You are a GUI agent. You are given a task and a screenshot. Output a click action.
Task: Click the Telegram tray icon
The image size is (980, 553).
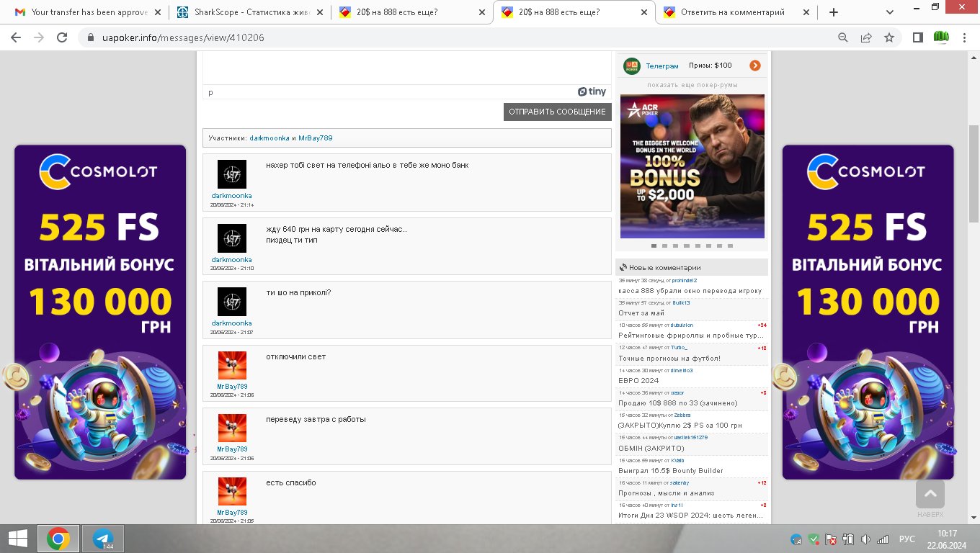796,539
